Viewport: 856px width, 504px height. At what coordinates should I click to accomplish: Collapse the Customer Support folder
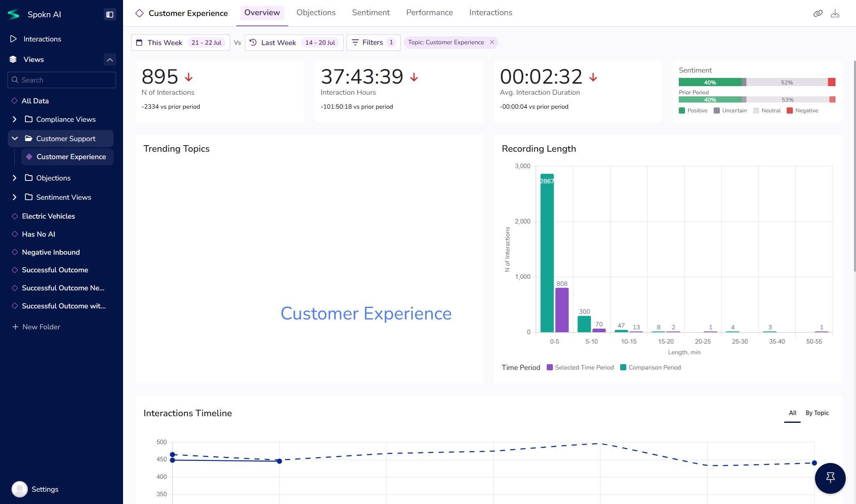[15, 139]
